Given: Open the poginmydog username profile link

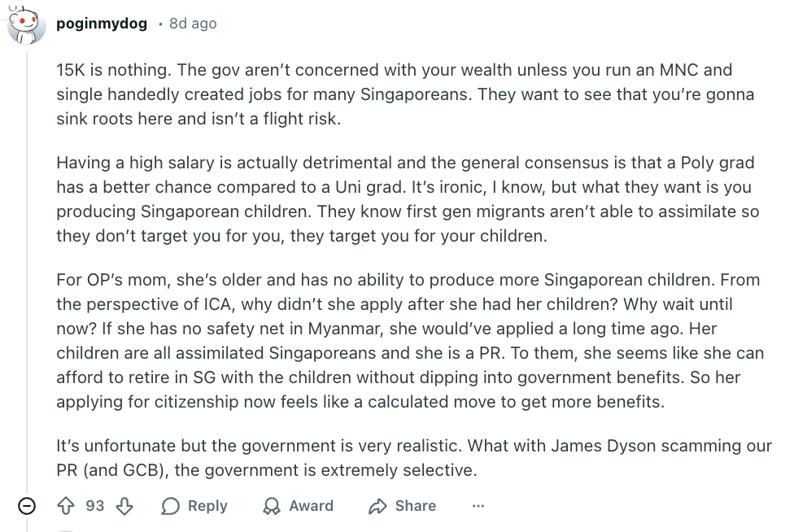Looking at the screenshot, I should (x=102, y=24).
